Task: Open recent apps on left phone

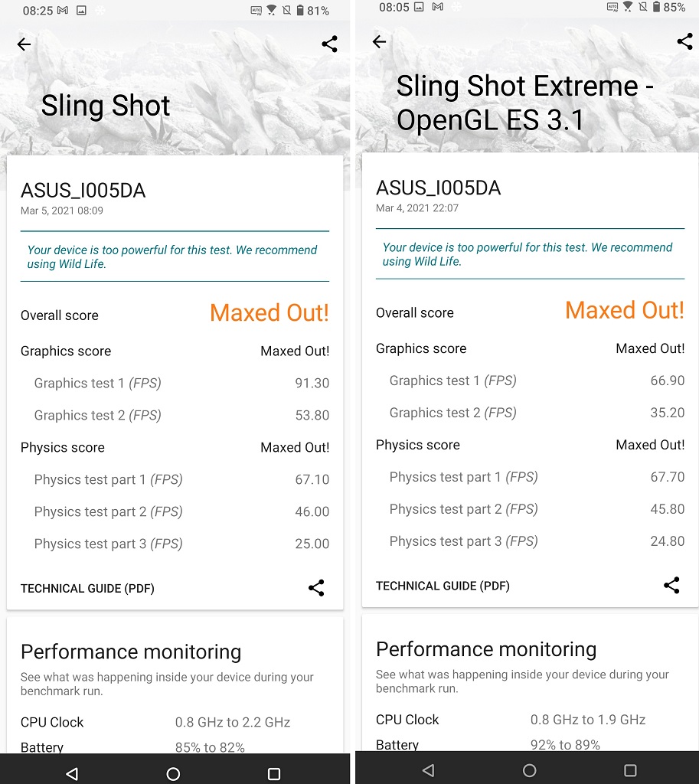Action: tap(274, 773)
